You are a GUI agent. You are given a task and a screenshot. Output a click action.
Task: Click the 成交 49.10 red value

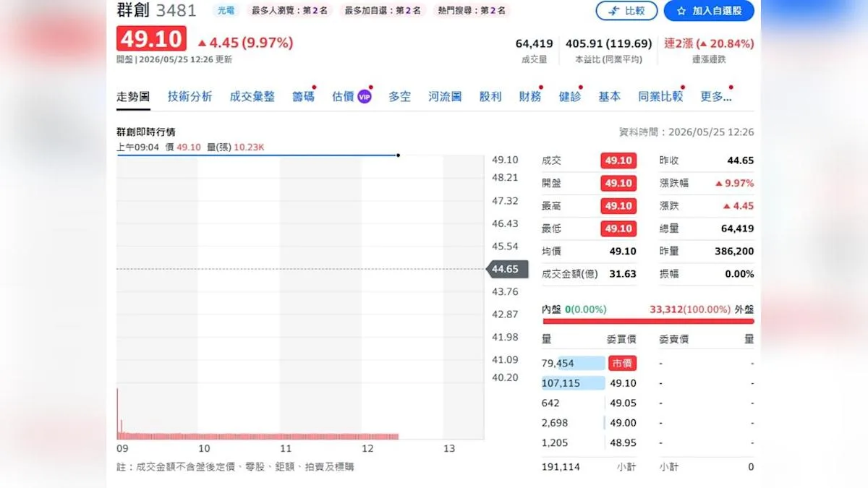click(618, 160)
